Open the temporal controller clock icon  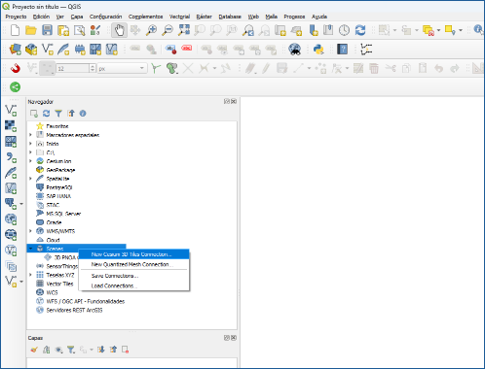pos(344,31)
